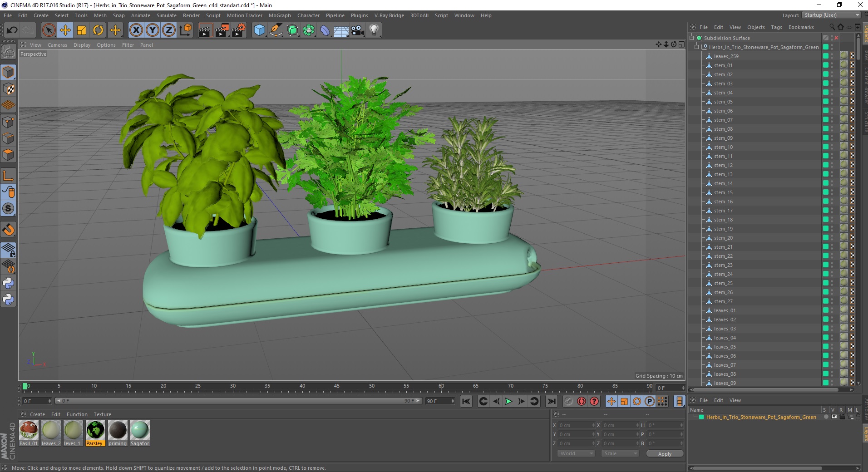Click the upper Python script icon
The image size is (868, 472).
[x=8, y=283]
